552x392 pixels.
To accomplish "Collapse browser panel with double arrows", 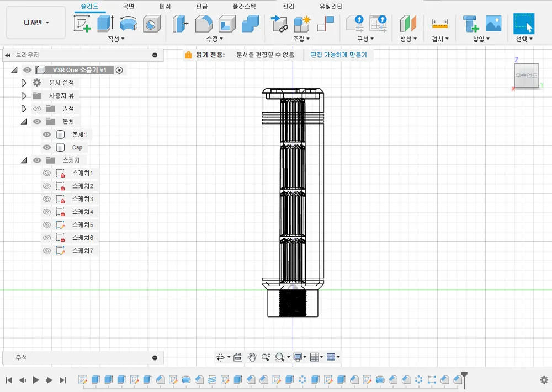I will 8,55.
